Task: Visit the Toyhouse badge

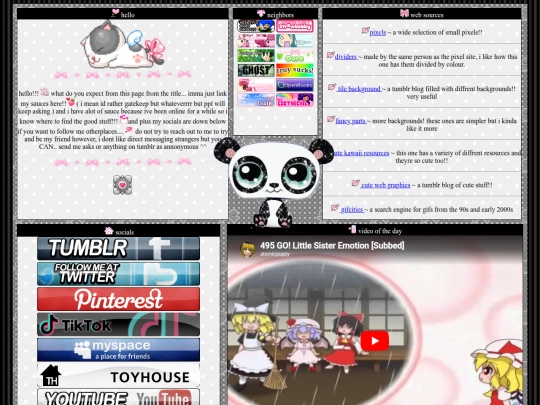Action: pyautogui.click(x=118, y=375)
